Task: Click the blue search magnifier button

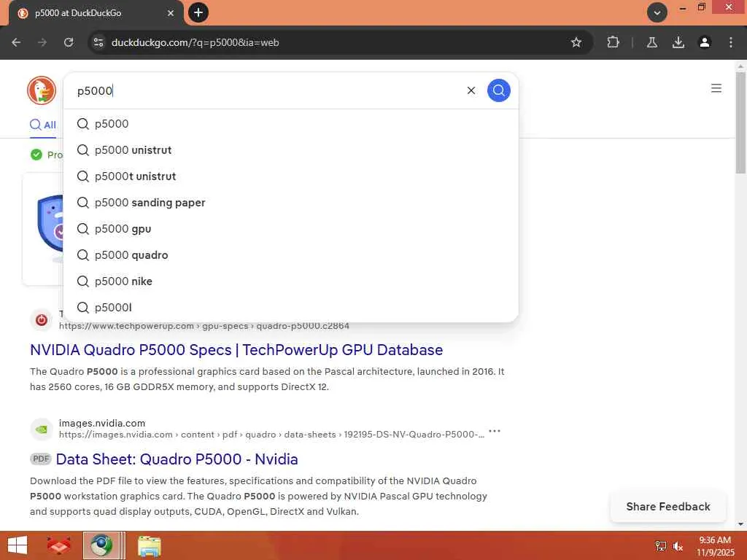Action: point(498,90)
